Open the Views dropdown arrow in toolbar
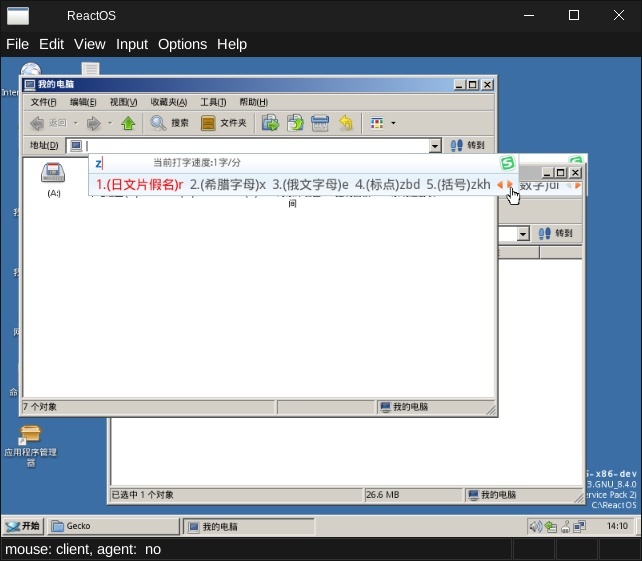Viewport: 642px width, 561px height. pos(393,123)
